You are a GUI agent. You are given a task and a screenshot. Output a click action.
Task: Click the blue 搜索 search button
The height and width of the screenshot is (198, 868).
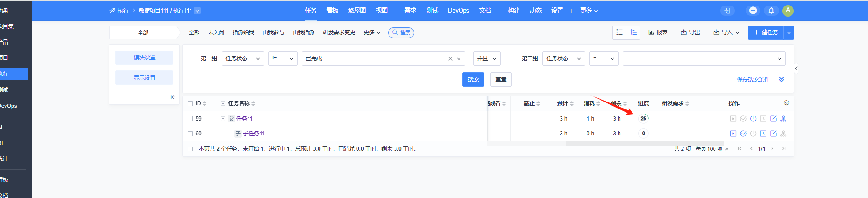(473, 79)
